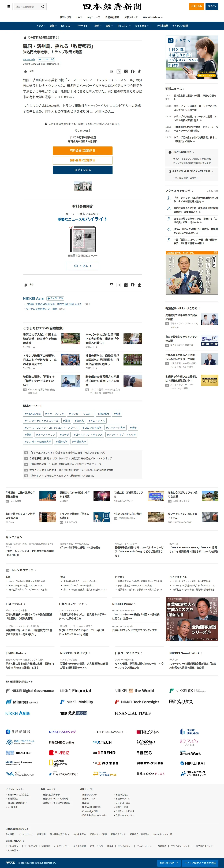Open テレ東BIZ logo link

tap(59, 753)
